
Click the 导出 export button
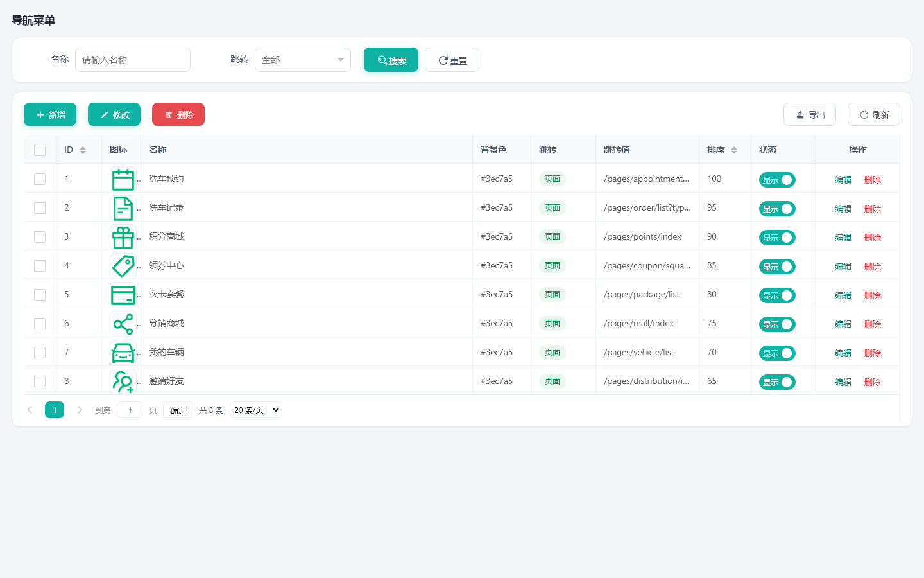pos(810,114)
